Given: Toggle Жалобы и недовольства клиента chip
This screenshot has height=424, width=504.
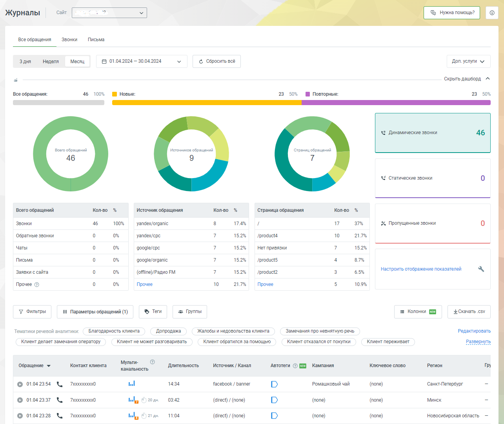Looking at the screenshot, I should pyautogui.click(x=233, y=331).
